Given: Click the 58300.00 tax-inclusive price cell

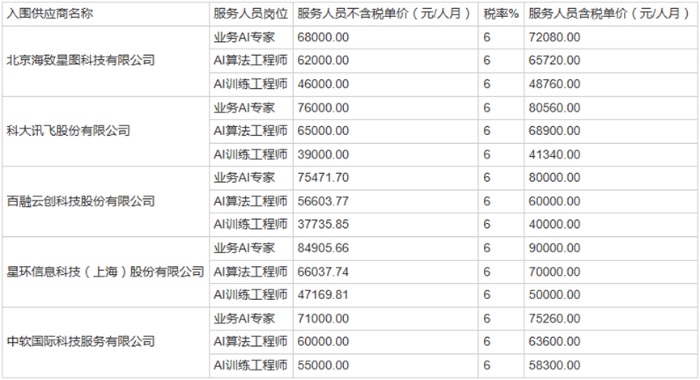Looking at the screenshot, I should (x=611, y=366).
